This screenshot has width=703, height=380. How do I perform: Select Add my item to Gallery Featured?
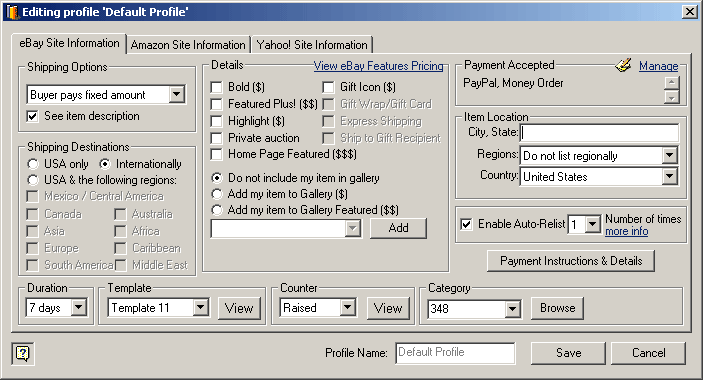pos(217,210)
